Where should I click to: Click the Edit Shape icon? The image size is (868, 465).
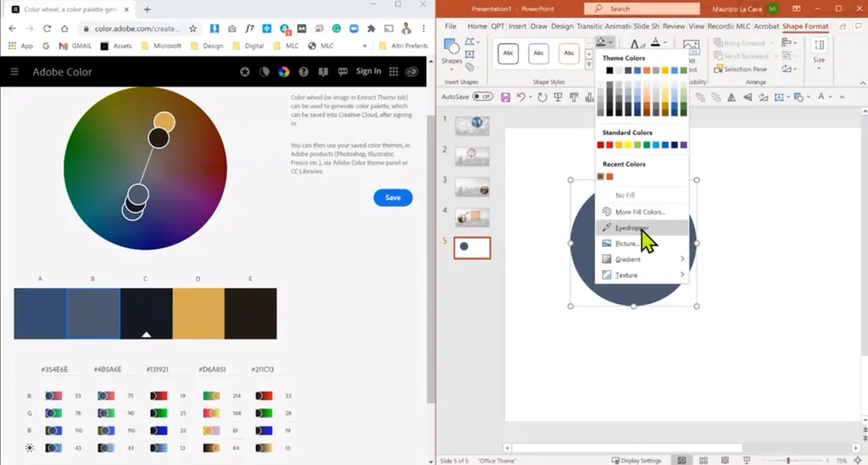click(x=470, y=42)
